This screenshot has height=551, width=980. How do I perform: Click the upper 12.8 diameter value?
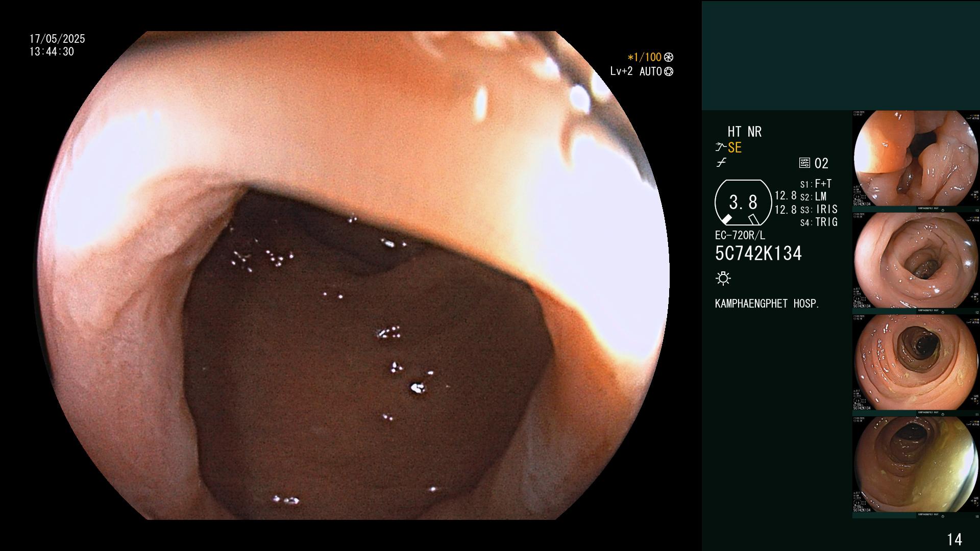point(786,196)
